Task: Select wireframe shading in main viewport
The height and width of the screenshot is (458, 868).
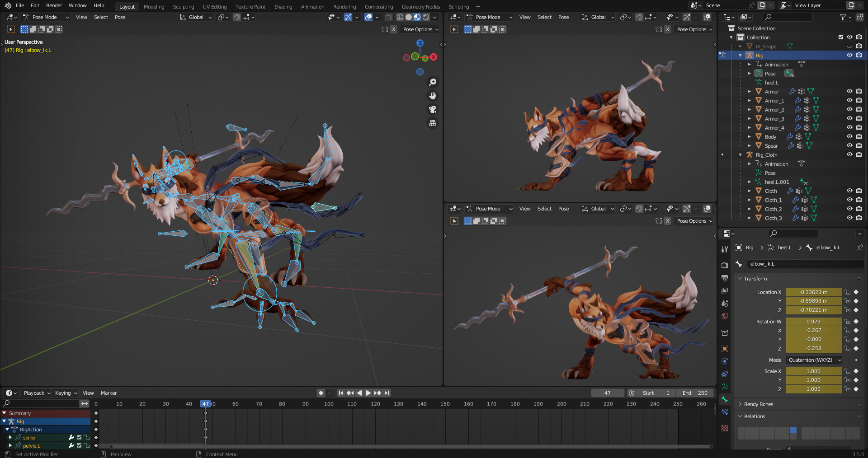Action: [x=400, y=17]
